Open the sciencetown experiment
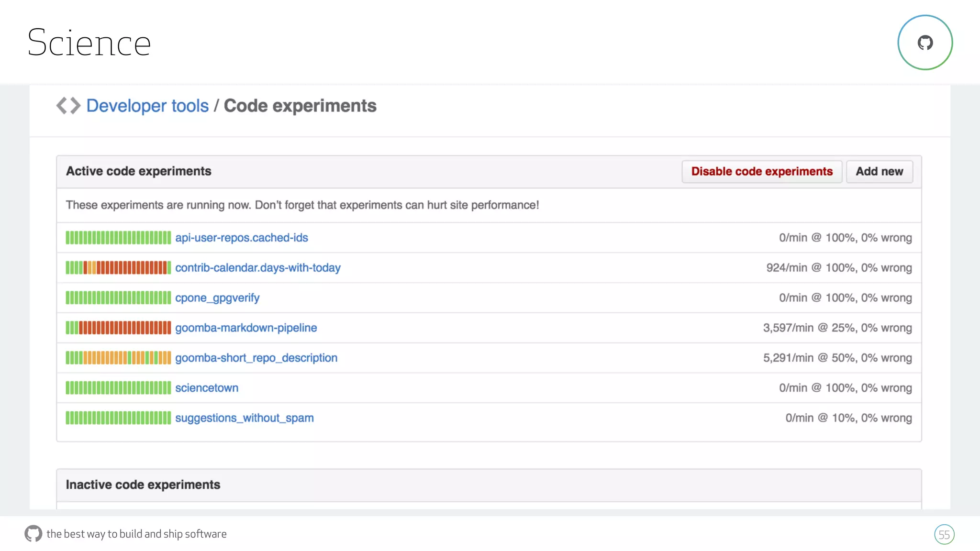980x551 pixels. click(x=207, y=388)
